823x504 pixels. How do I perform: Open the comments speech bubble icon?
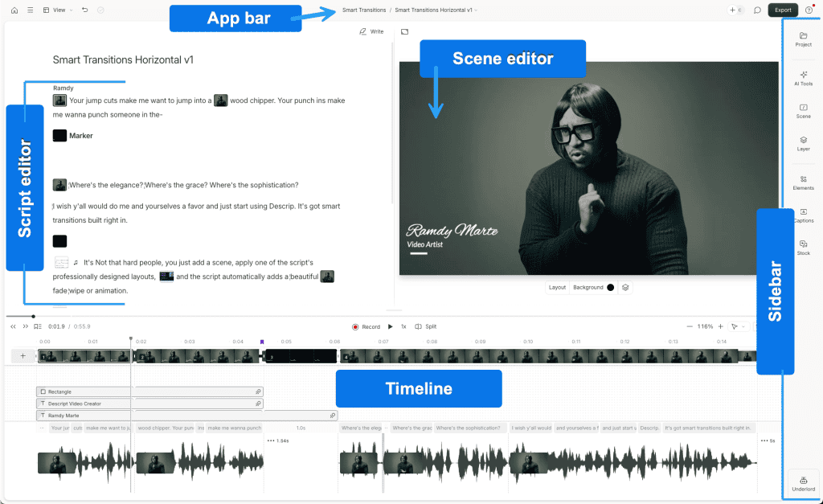coord(757,10)
